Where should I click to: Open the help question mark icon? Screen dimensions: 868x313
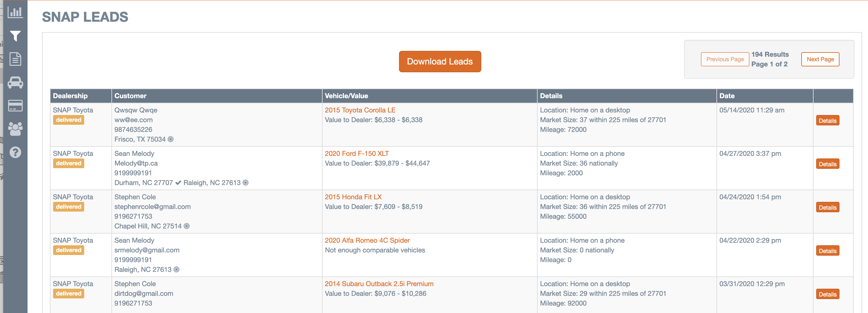tap(15, 152)
